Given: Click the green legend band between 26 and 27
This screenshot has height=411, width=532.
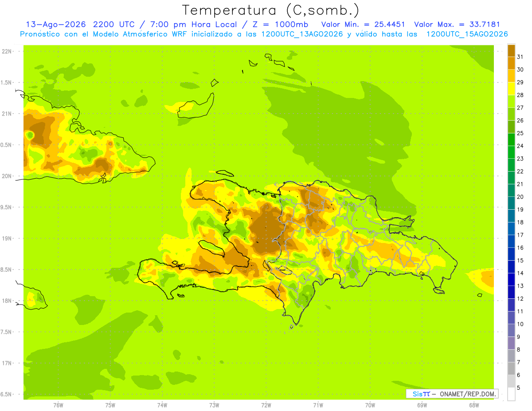Looking at the screenshot, I should 511,114.
